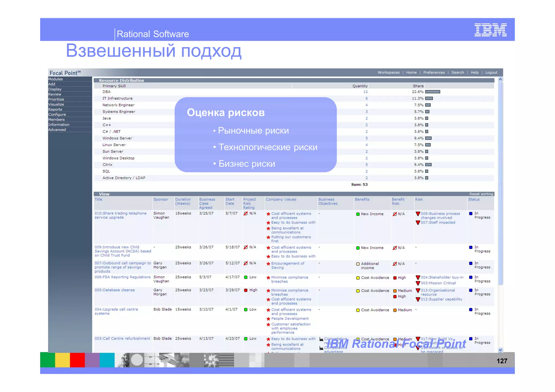Click the DBA quantity value 12

coord(365,92)
